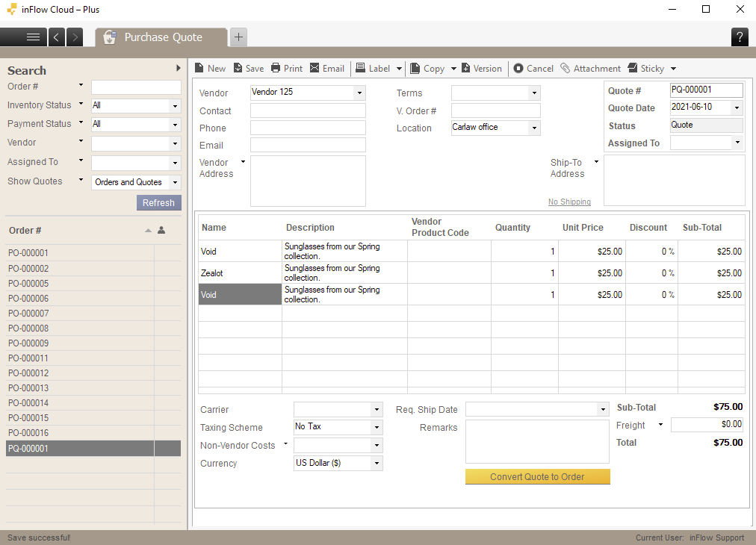This screenshot has height=545, width=756.
Task: Open the Help panel
Action: coord(739,37)
